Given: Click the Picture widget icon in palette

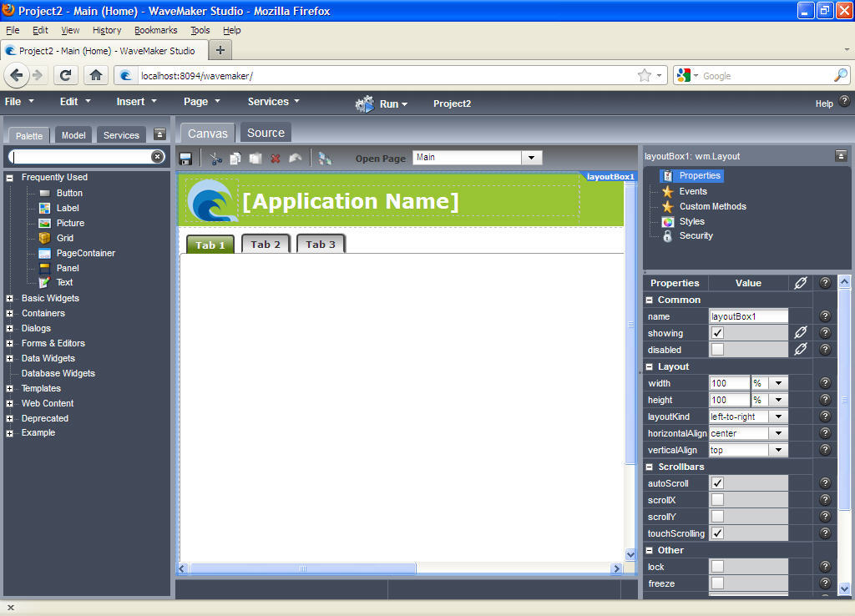Looking at the screenshot, I should click(x=45, y=223).
